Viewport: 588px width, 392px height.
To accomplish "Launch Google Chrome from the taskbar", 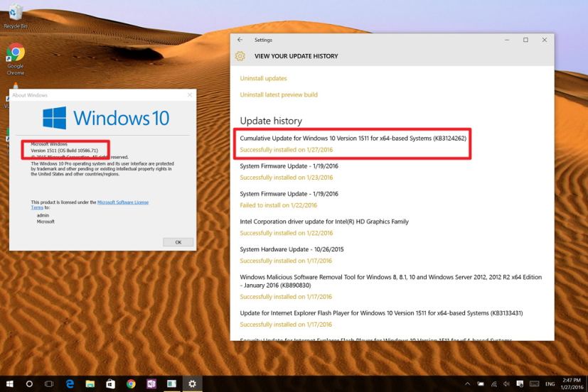I will 131,383.
